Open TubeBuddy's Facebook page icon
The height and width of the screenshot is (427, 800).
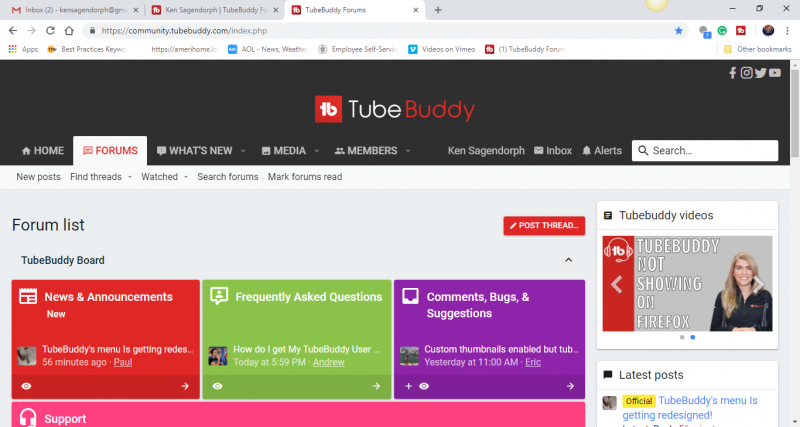click(733, 73)
